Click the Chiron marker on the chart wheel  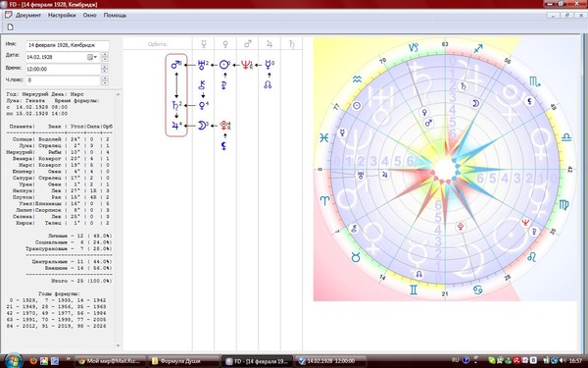(354, 228)
